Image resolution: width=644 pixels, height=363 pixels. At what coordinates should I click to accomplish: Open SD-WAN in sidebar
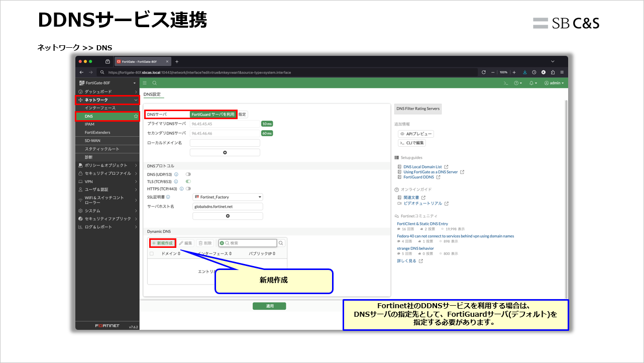[108, 141]
